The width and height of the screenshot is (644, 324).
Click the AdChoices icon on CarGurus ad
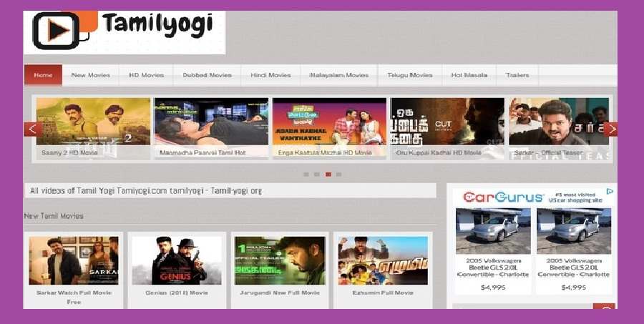pos(610,192)
